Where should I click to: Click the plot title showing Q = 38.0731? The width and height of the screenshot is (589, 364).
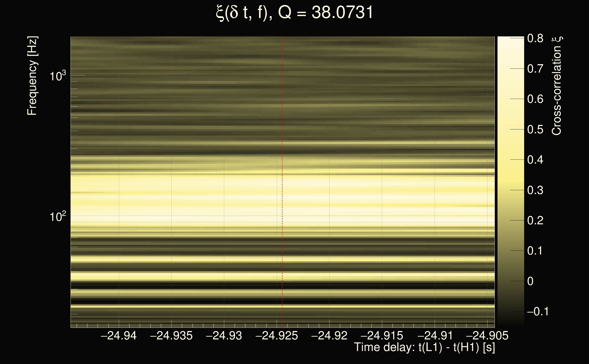[x=294, y=13]
